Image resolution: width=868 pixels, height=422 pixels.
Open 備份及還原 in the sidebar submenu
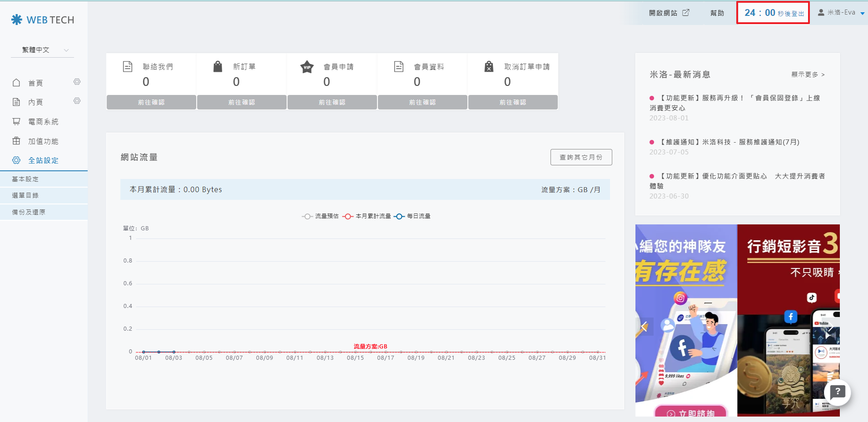click(x=29, y=212)
